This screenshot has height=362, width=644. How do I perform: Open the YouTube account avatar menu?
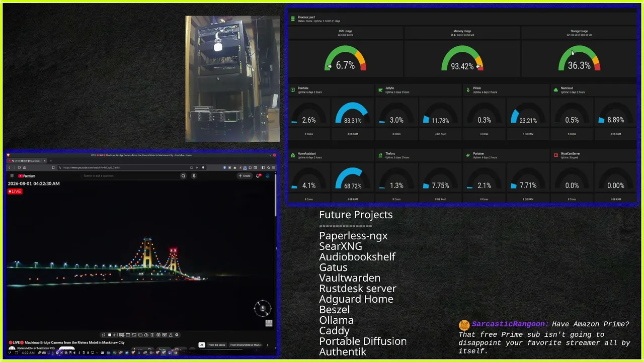pyautogui.click(x=268, y=176)
